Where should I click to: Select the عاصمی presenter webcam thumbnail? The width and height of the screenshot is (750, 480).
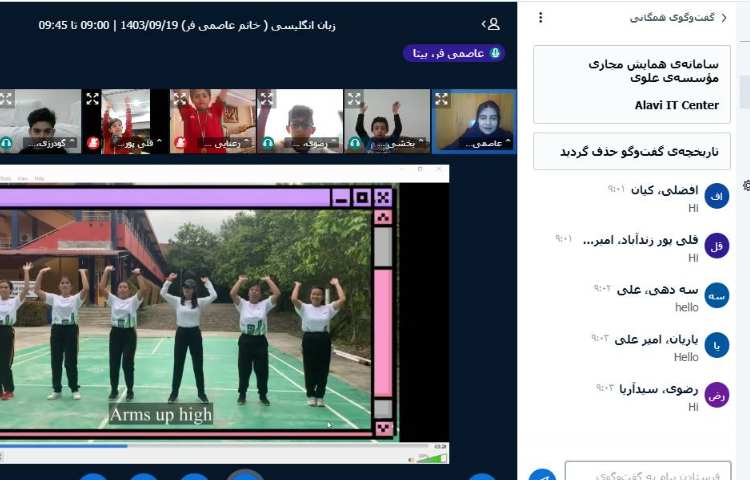(474, 121)
